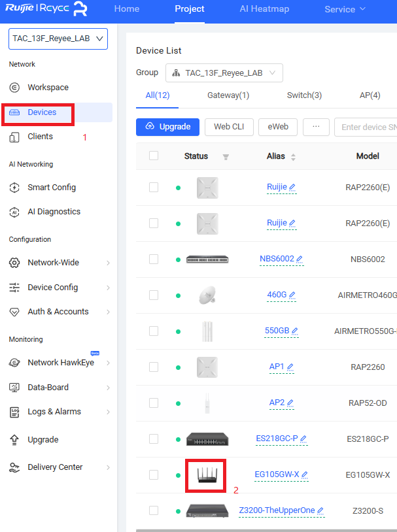The image size is (397, 532).
Task: Click the blue Upgrade button
Action: pos(168,127)
